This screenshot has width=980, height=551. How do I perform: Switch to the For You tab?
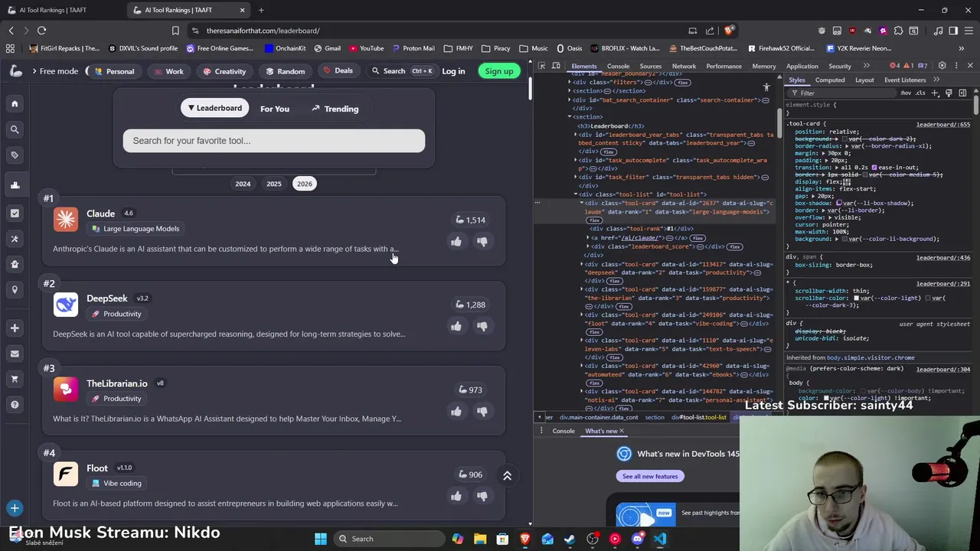[x=275, y=109]
